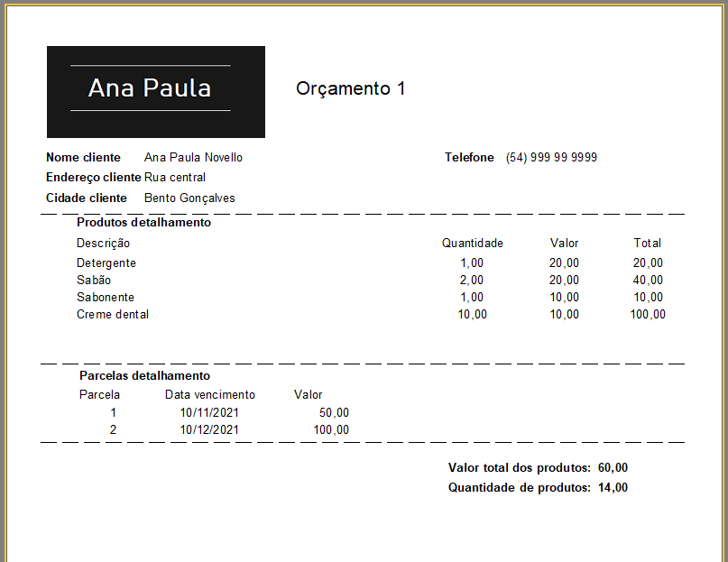Click the Ana Paula logo banner
Screen dimensions: 728x562
[156, 91]
